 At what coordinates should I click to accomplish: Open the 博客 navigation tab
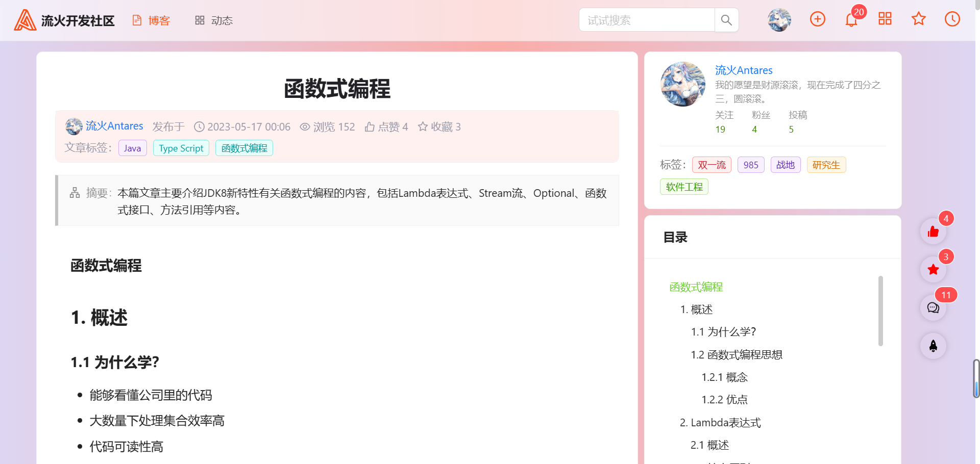point(151,20)
